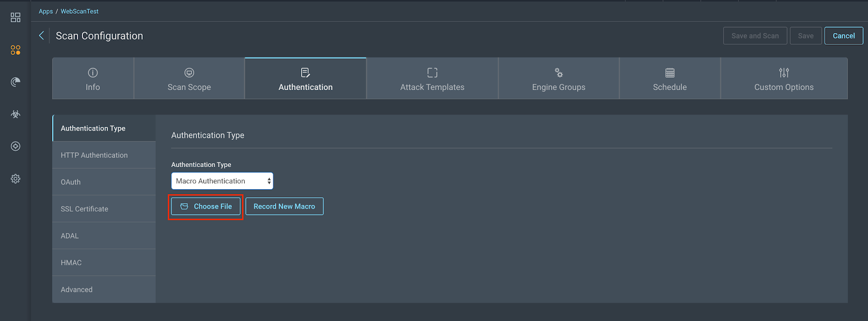The image size is (868, 321).
Task: Open the SSL Certificate section
Action: [x=85, y=209]
